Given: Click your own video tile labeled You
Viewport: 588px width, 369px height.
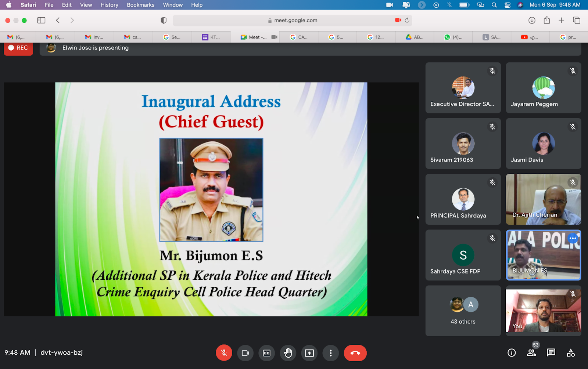Looking at the screenshot, I should point(544,311).
